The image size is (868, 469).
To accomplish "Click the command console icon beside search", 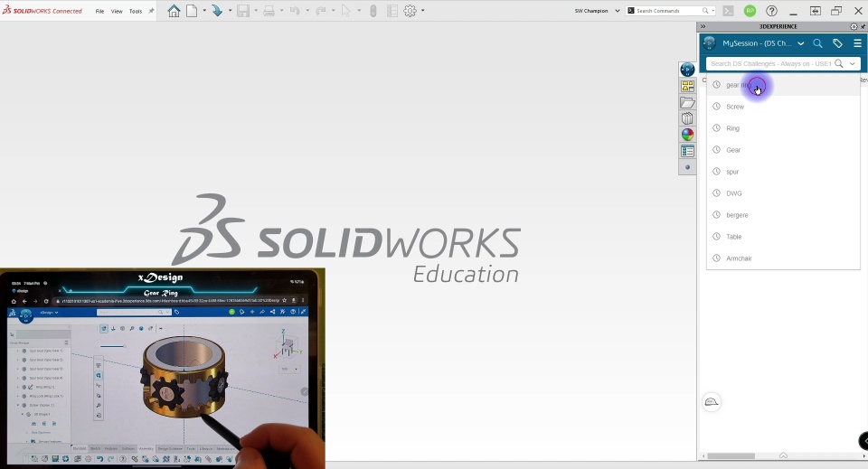I will [x=729, y=11].
